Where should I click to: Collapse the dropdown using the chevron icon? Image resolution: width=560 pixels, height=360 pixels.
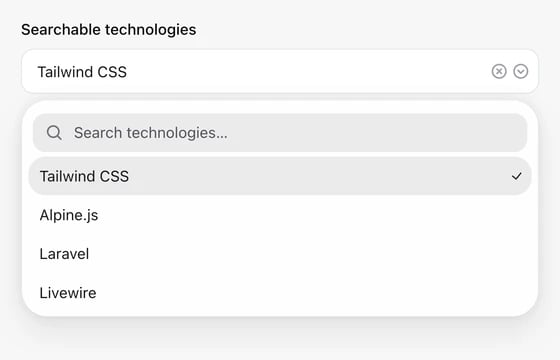point(521,71)
